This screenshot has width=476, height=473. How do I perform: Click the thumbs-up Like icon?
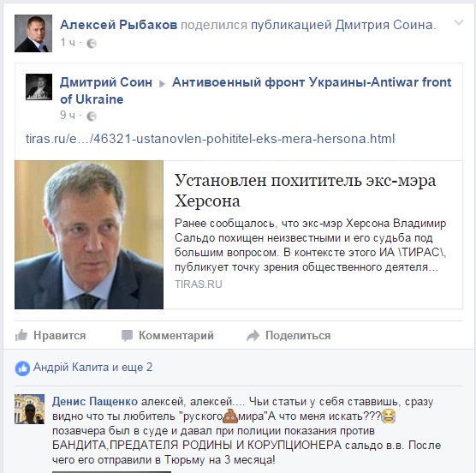(21, 335)
